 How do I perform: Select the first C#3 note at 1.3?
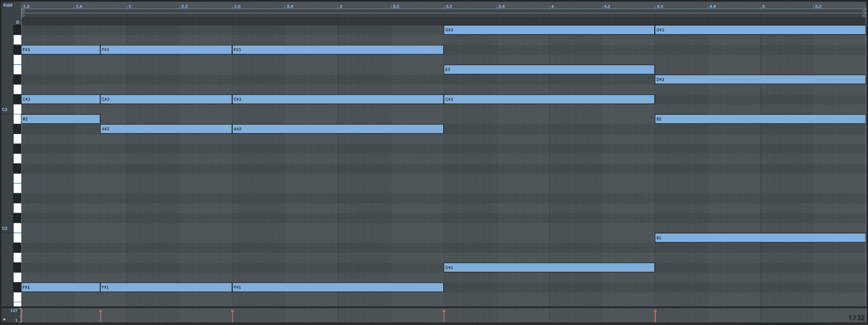pyautogui.click(x=61, y=99)
